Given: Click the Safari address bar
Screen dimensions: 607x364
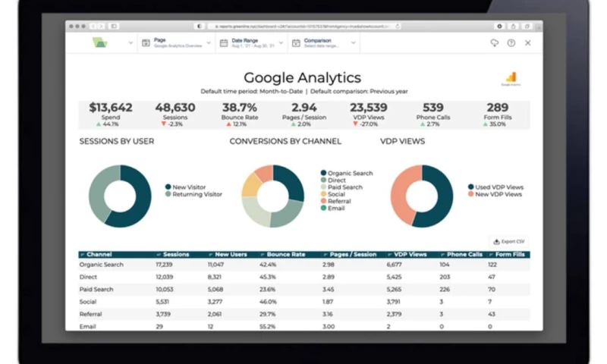Looking at the screenshot, I should tap(303, 27).
